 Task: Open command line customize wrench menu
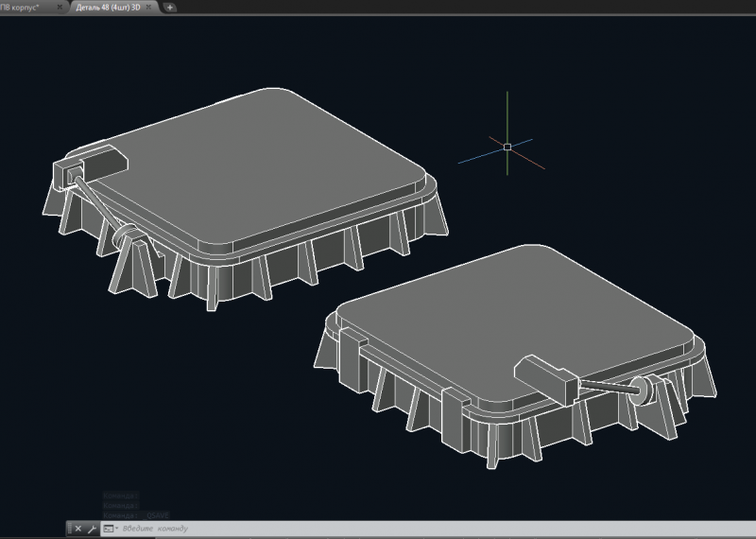pyautogui.click(x=92, y=529)
